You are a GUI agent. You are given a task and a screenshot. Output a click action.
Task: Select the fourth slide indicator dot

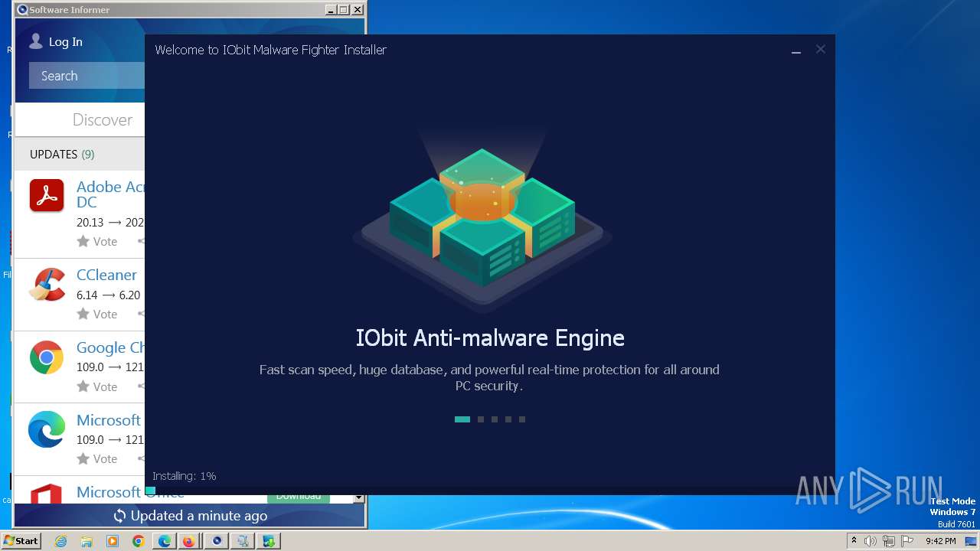click(x=508, y=419)
